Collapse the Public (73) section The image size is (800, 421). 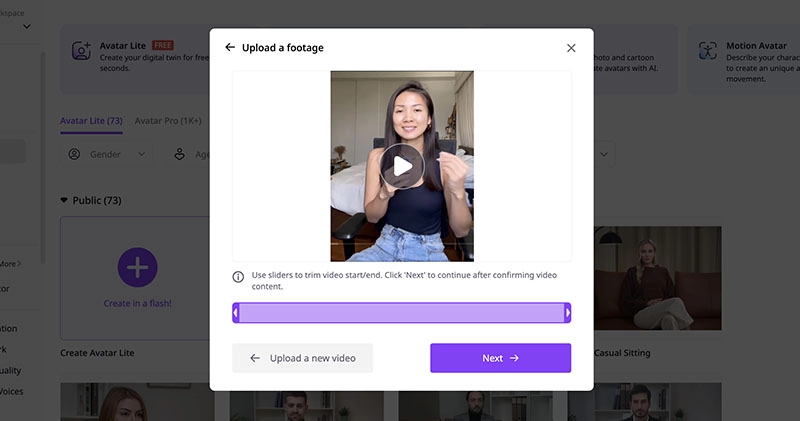pyautogui.click(x=64, y=201)
